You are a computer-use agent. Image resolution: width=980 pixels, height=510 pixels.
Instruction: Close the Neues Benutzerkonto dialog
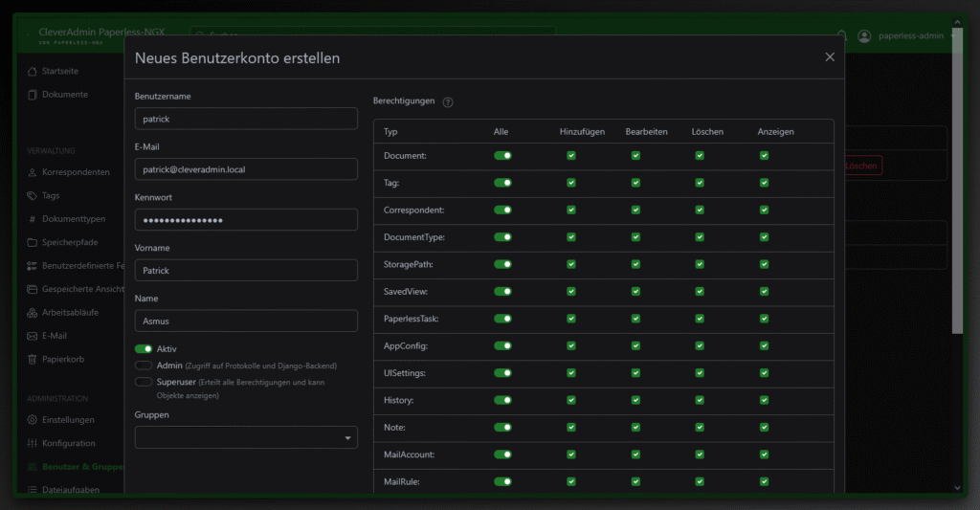pyautogui.click(x=830, y=57)
